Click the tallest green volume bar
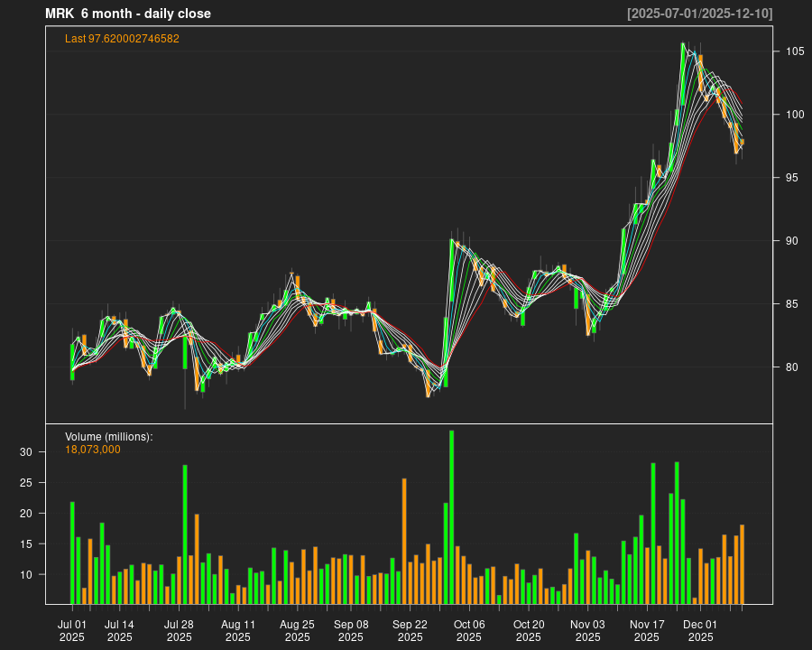 (x=451, y=517)
